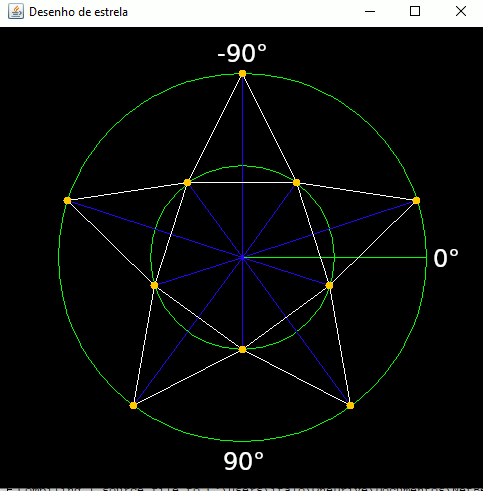Select the far-left outer yellow vertex
Viewport: 483px width, 491px height.
tap(67, 200)
